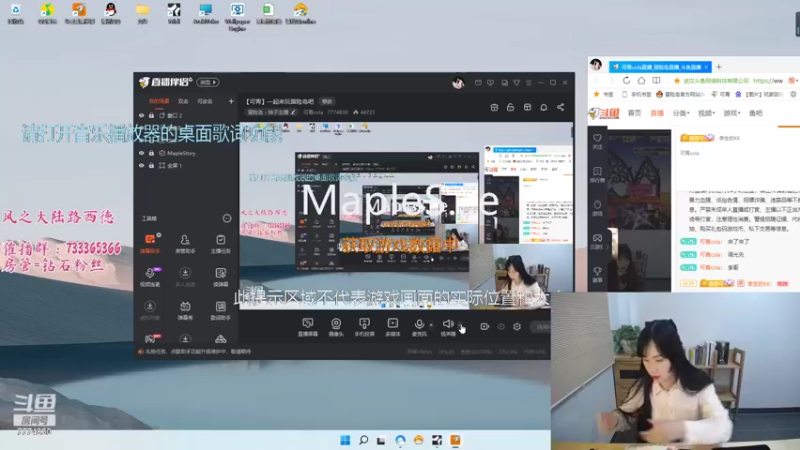Image resolution: width=800 pixels, height=450 pixels.
Task: Click the 麦克风 microphone icon
Action: pyautogui.click(x=419, y=324)
